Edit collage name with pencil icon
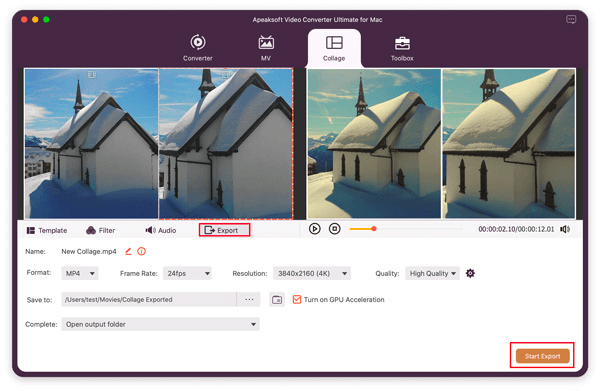 pyautogui.click(x=128, y=251)
